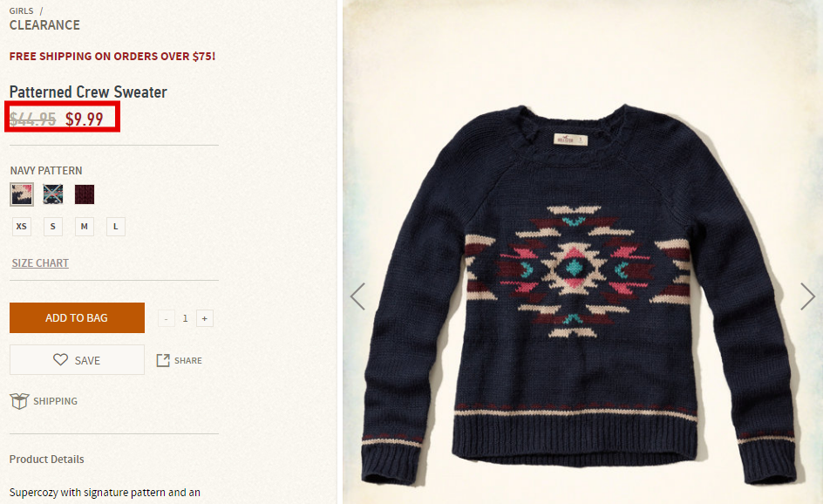This screenshot has width=823, height=504.
Task: Choose size S
Action: [x=53, y=226]
